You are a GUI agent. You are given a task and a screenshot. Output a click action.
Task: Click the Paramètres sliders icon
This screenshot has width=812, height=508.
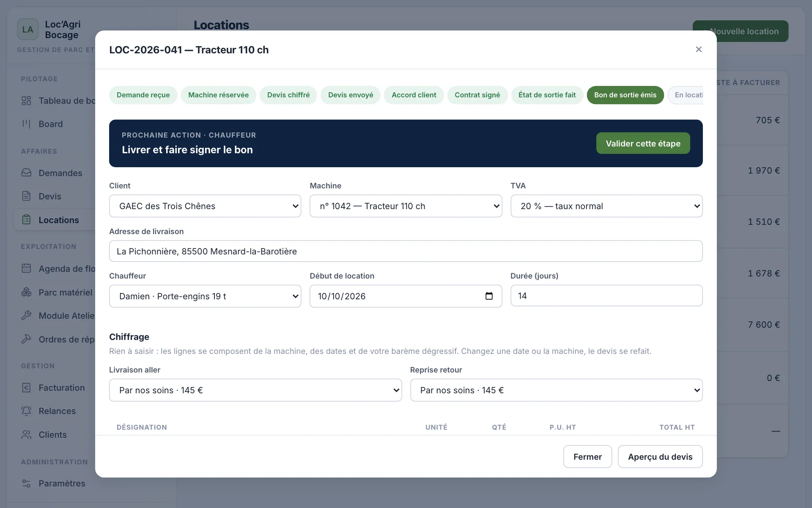[x=26, y=483]
